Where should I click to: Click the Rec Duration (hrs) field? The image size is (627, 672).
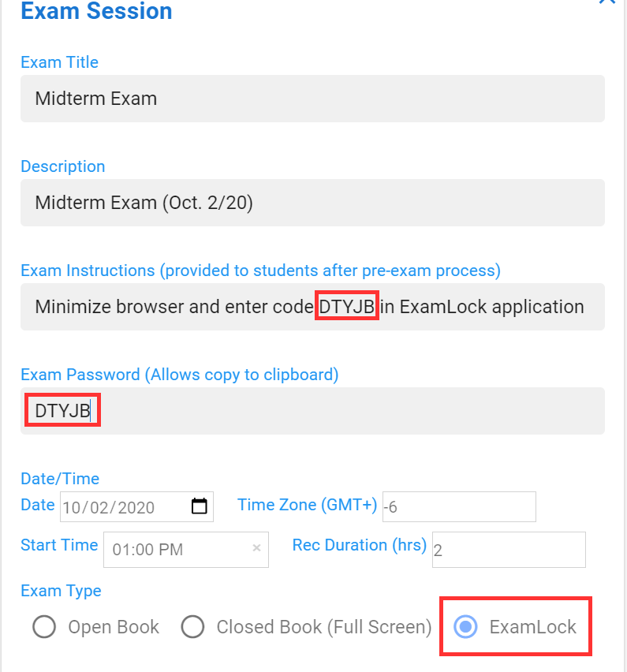[509, 550]
